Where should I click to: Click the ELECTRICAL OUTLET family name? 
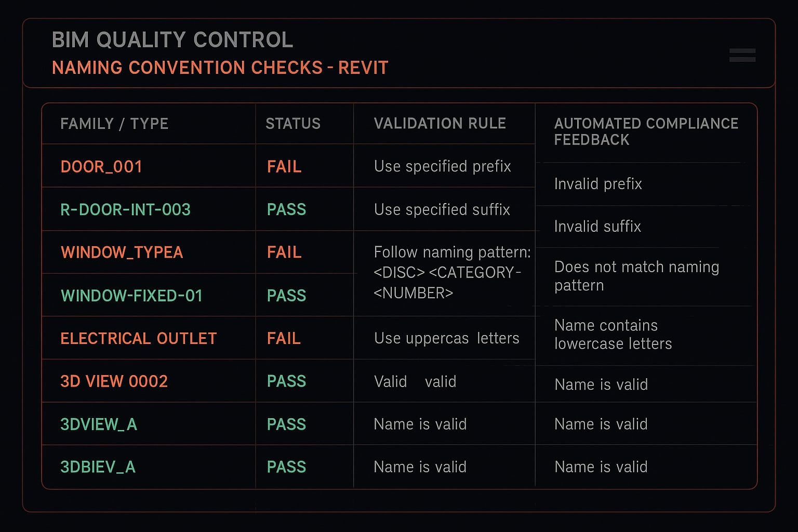(139, 339)
